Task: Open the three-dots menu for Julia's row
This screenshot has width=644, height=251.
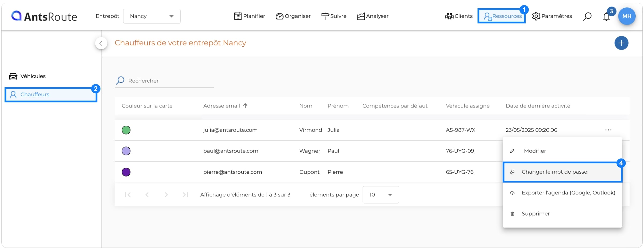Action: pyautogui.click(x=608, y=130)
